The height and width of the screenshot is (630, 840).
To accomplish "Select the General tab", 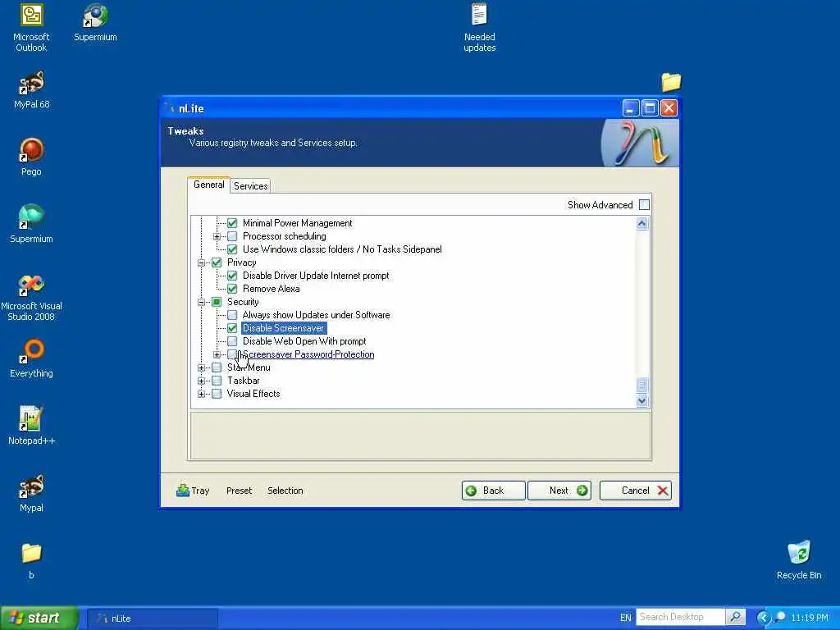I will (x=208, y=185).
